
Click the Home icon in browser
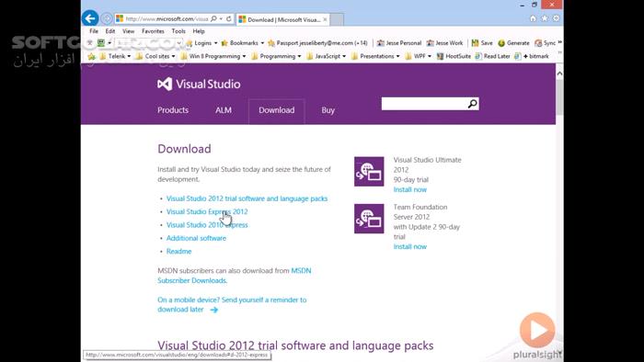click(533, 18)
